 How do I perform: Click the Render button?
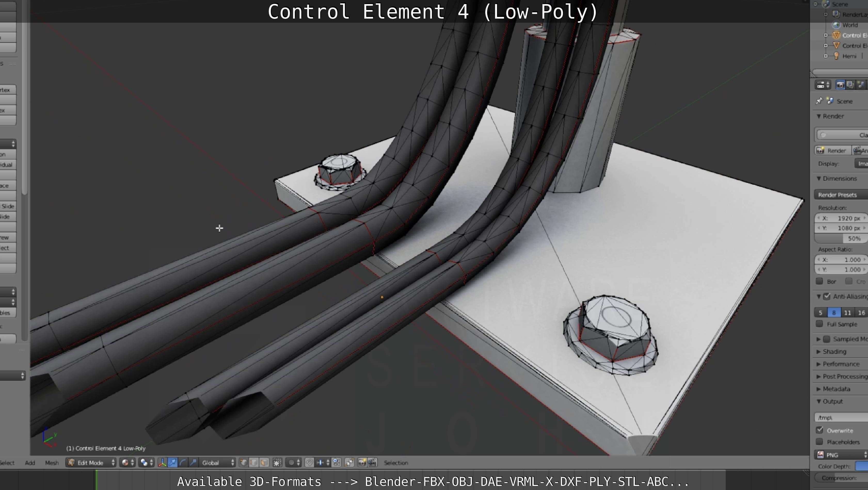pyautogui.click(x=833, y=151)
